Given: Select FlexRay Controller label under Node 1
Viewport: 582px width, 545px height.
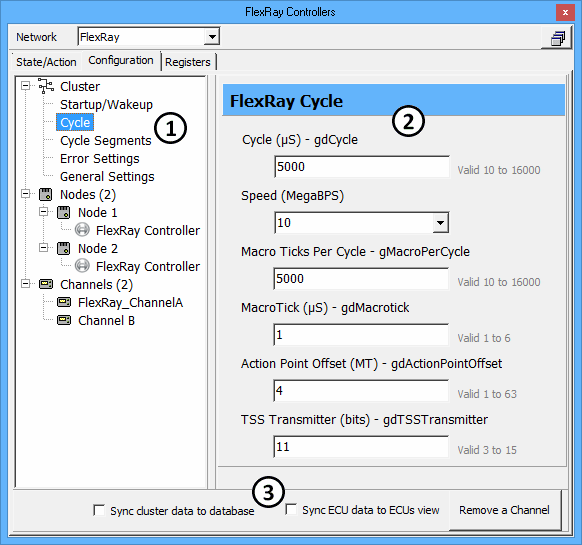Looking at the screenshot, I should point(148,231).
